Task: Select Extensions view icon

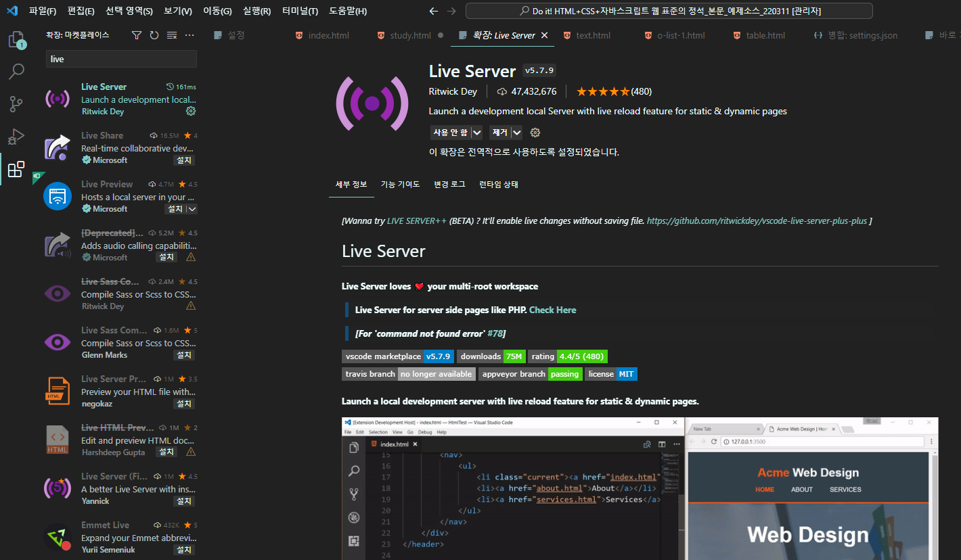Action: pyautogui.click(x=16, y=169)
